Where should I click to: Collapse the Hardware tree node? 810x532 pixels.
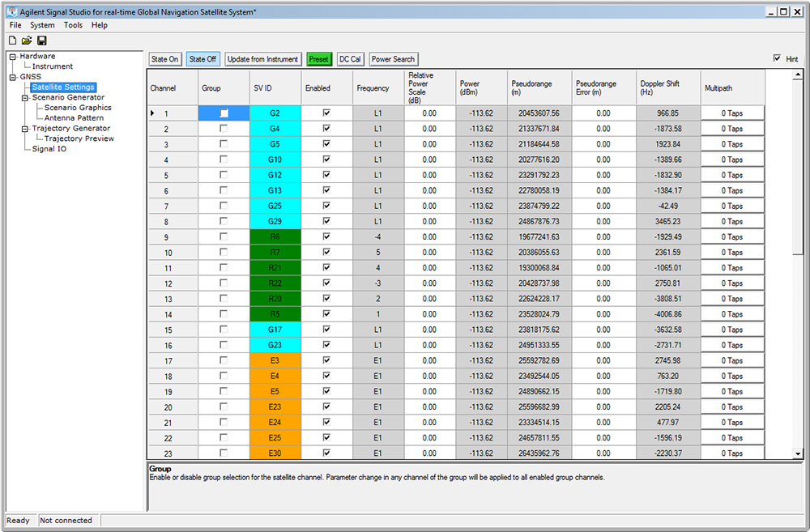pos(13,57)
